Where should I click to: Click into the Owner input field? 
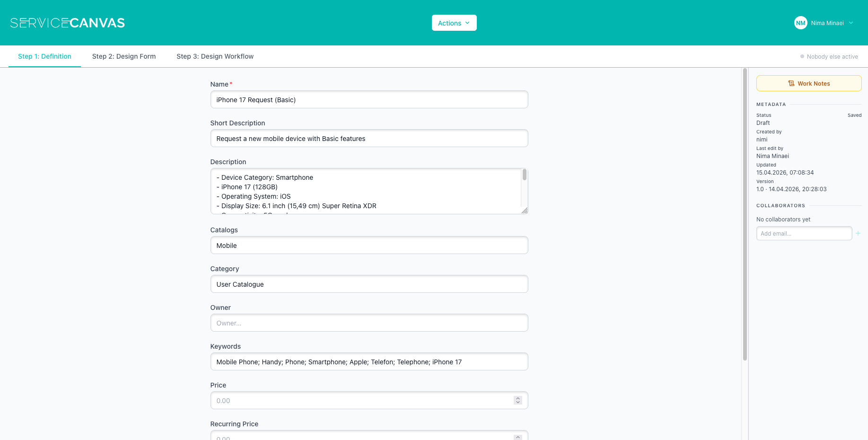tap(369, 323)
